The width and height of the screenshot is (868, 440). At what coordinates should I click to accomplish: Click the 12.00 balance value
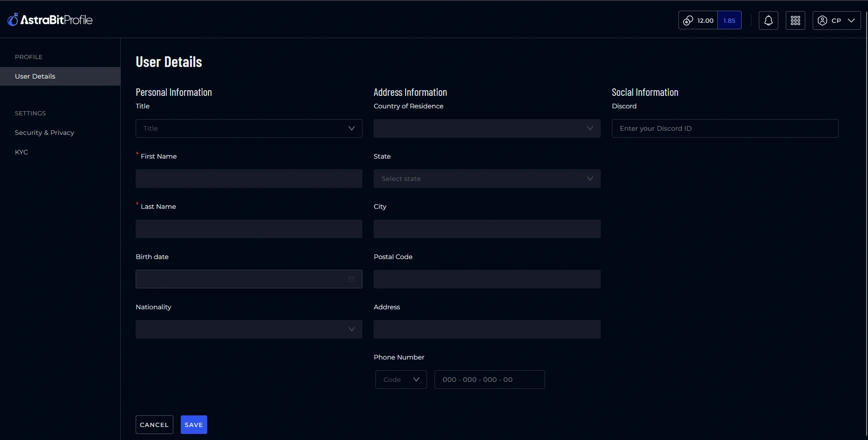(x=705, y=20)
